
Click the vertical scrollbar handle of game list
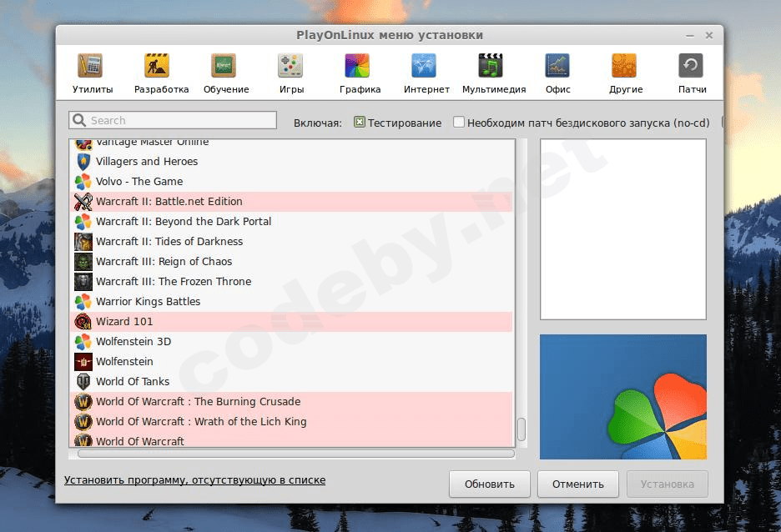pos(522,429)
